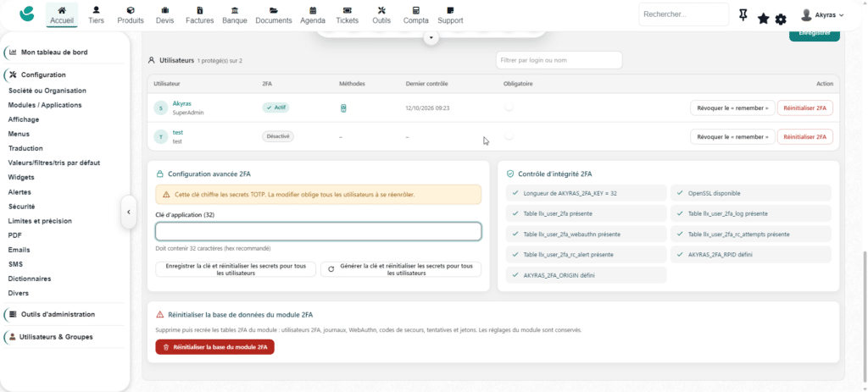Open the Accueil home menu
The height and width of the screenshot is (392, 868).
coord(61,15)
